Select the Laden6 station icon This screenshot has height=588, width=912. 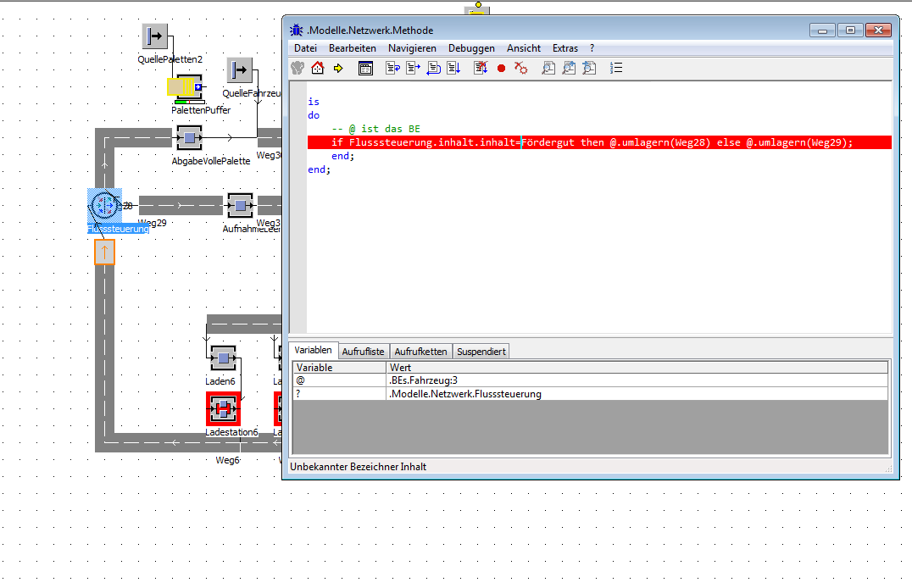[x=223, y=358]
